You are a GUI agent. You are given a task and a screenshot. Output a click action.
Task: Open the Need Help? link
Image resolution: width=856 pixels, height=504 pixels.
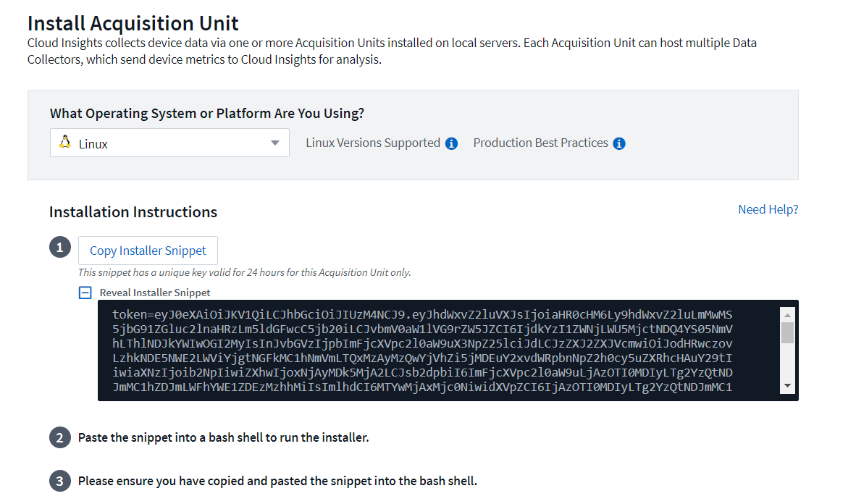[768, 209]
